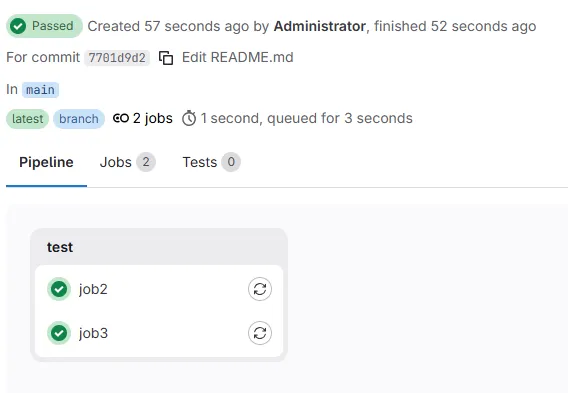Retry job3 using its refresh icon
Screen dimensions: 568x393
[260, 333]
